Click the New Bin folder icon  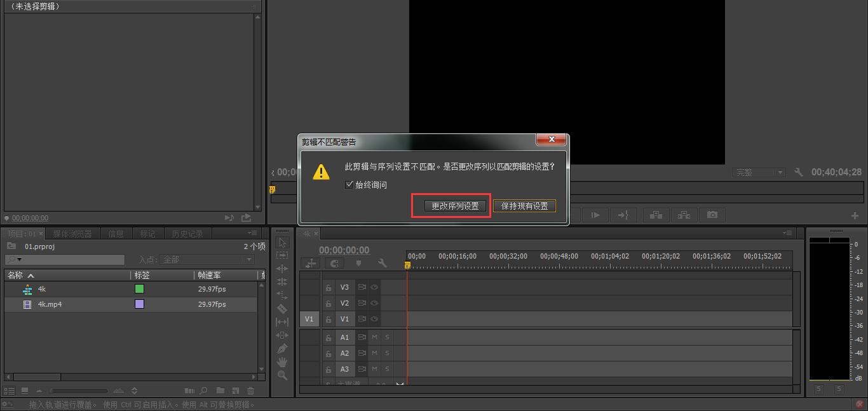220,391
